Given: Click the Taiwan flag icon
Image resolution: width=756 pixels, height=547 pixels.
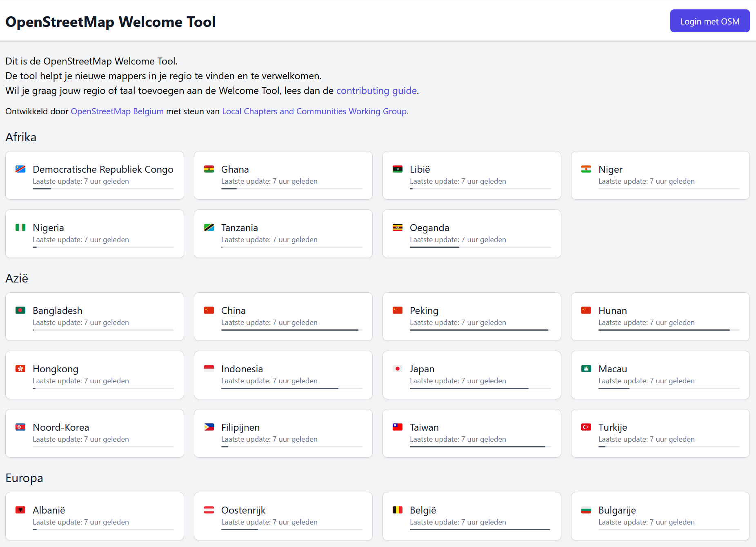Looking at the screenshot, I should 398,427.
